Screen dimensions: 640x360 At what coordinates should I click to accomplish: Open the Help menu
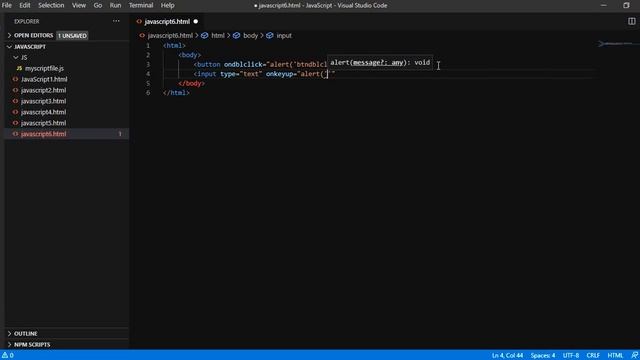(x=167, y=5)
